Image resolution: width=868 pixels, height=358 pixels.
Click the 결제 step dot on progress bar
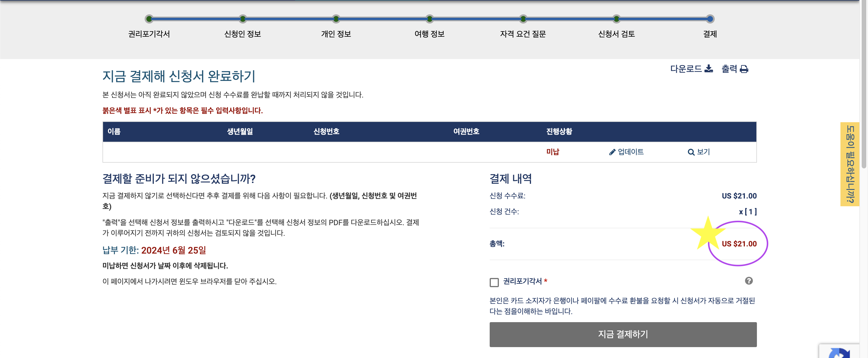710,19
